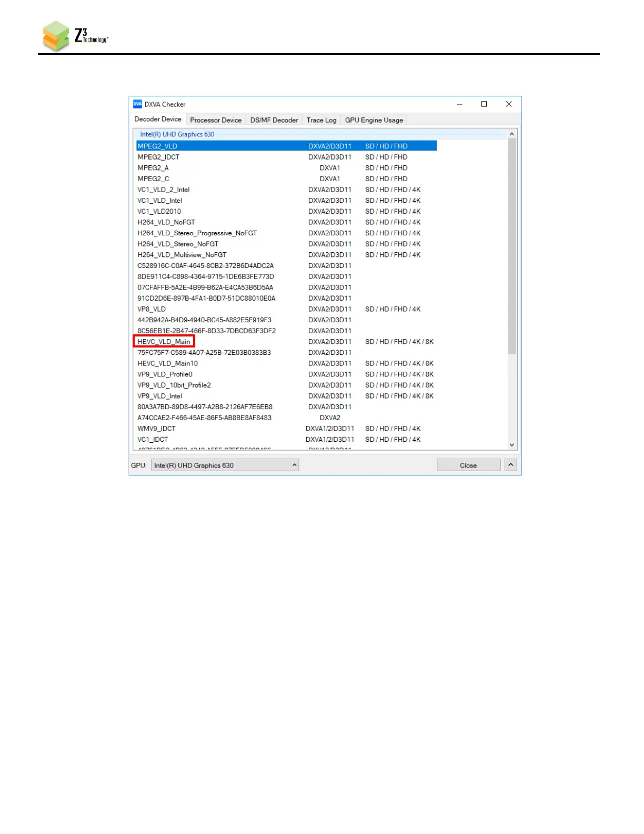This screenshot has width=644, height=834.
Task: Select the WMV9_IDCT entry
Action: click(x=286, y=429)
